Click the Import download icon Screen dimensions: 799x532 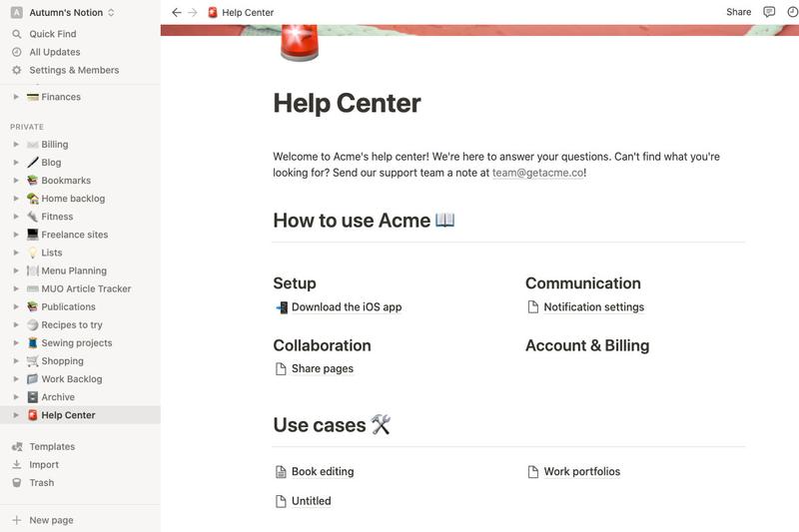(17, 465)
